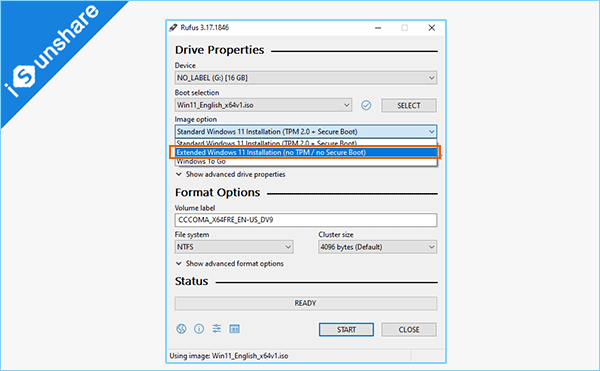Image resolution: width=600 pixels, height=371 pixels.
Task: Pick the partly hidden Standard Windows 11 Installation entry
Action: click(x=306, y=143)
